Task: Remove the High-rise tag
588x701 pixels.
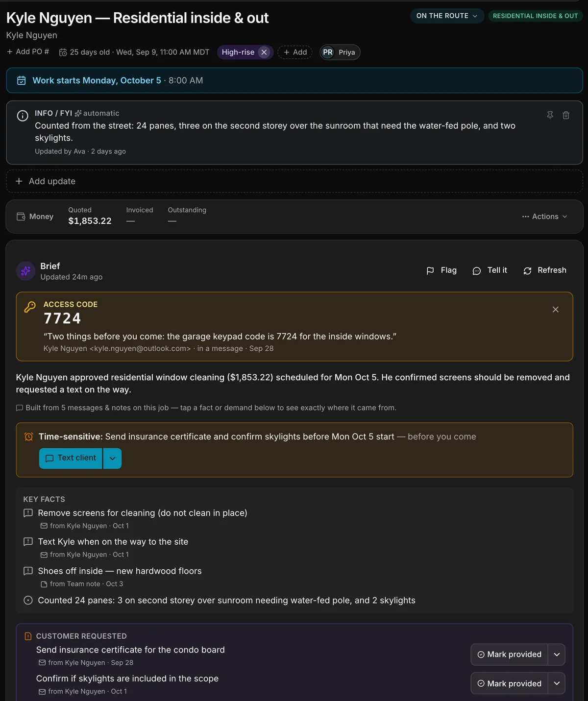Action: 264,52
